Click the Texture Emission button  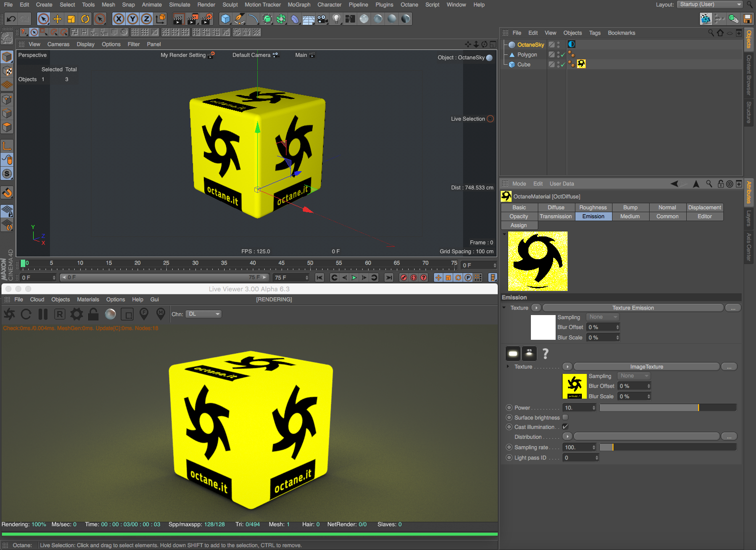click(x=633, y=308)
